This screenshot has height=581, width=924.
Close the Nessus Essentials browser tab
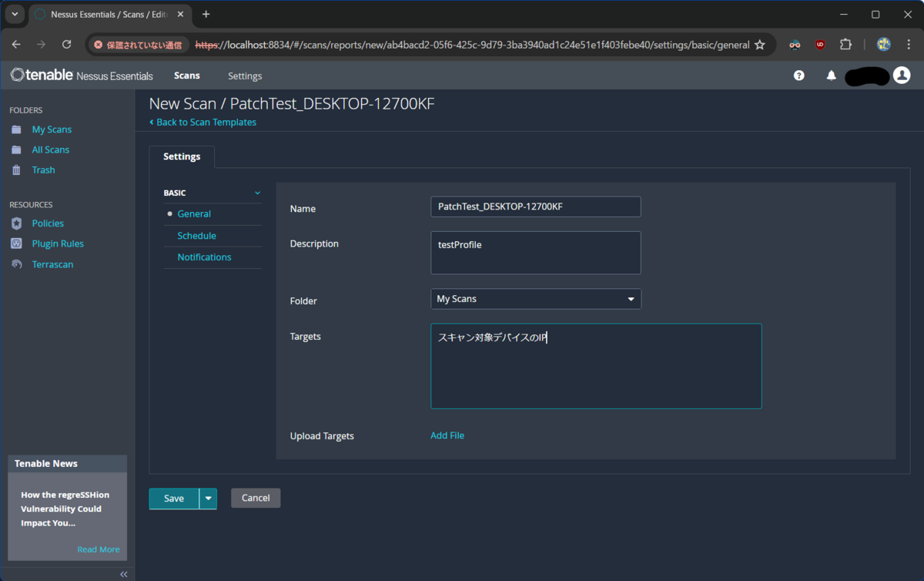pos(182,15)
